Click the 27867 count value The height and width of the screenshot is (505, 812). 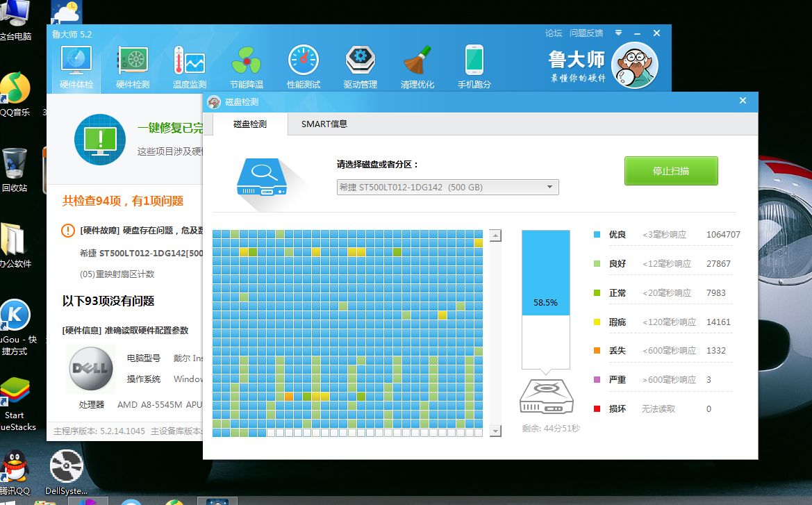tap(718, 264)
